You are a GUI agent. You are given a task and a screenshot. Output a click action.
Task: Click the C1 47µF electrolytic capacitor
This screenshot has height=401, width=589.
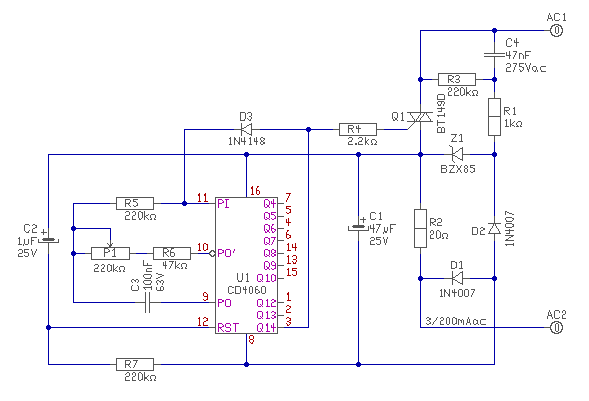(x=358, y=228)
